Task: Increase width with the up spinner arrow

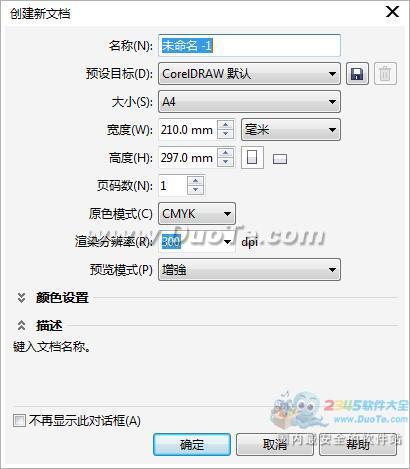Action: pos(226,125)
